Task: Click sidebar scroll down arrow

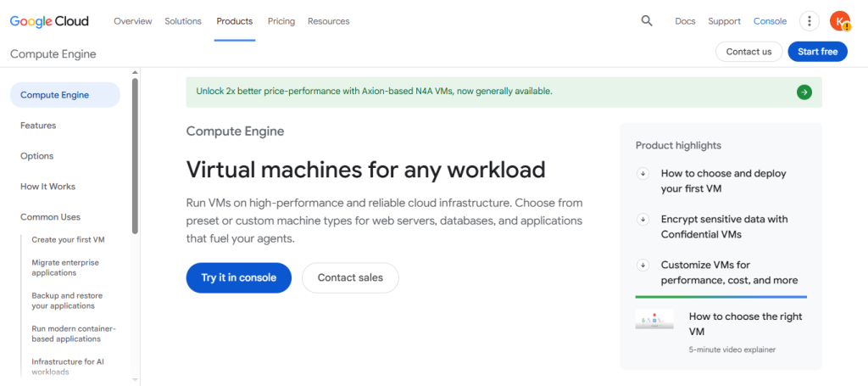Action: pos(135,379)
